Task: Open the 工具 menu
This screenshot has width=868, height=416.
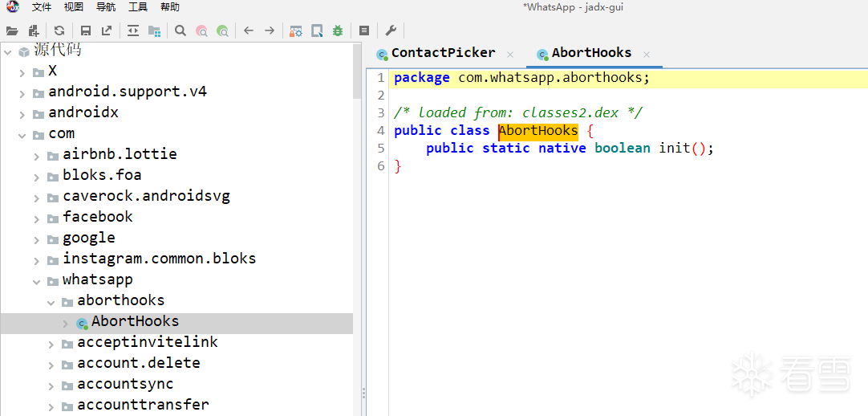Action: [138, 7]
